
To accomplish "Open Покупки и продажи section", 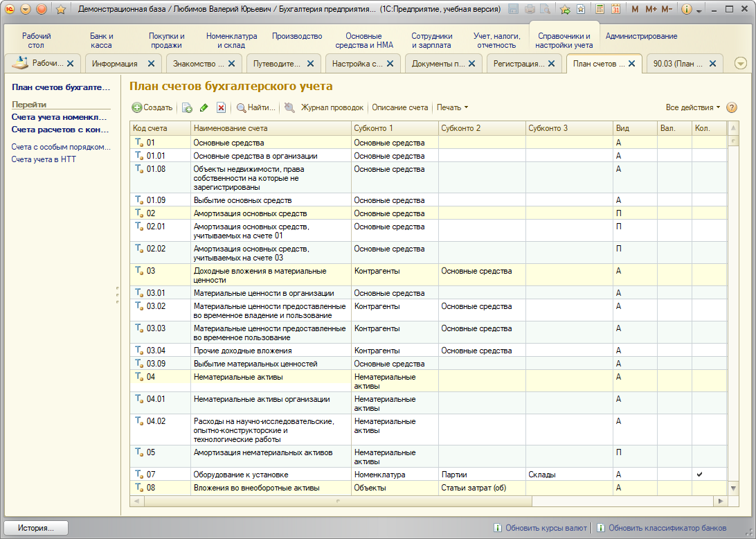I will tap(166, 41).
